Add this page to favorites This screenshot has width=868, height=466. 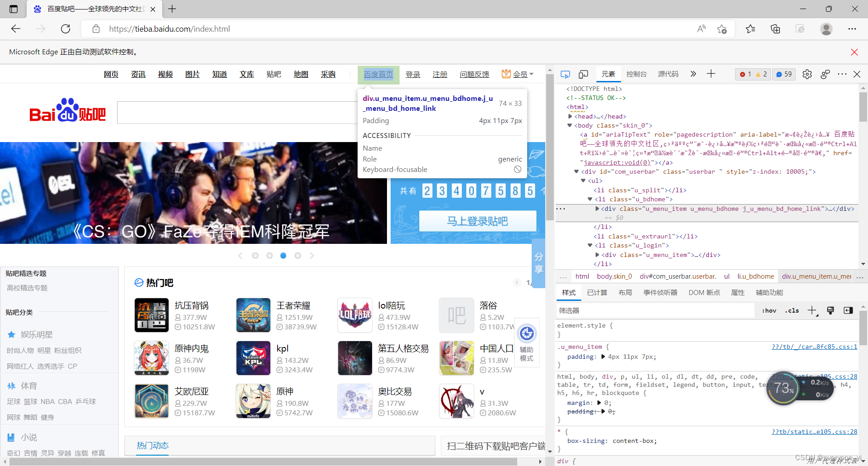722,29
